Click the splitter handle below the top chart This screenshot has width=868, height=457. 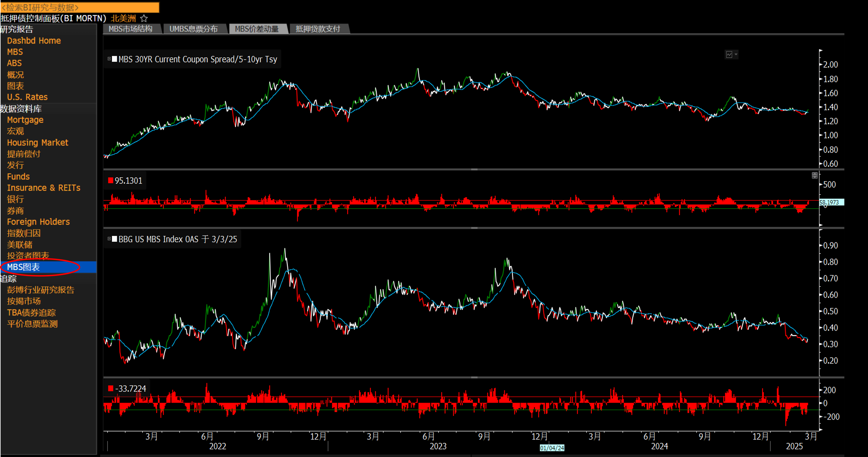click(474, 169)
